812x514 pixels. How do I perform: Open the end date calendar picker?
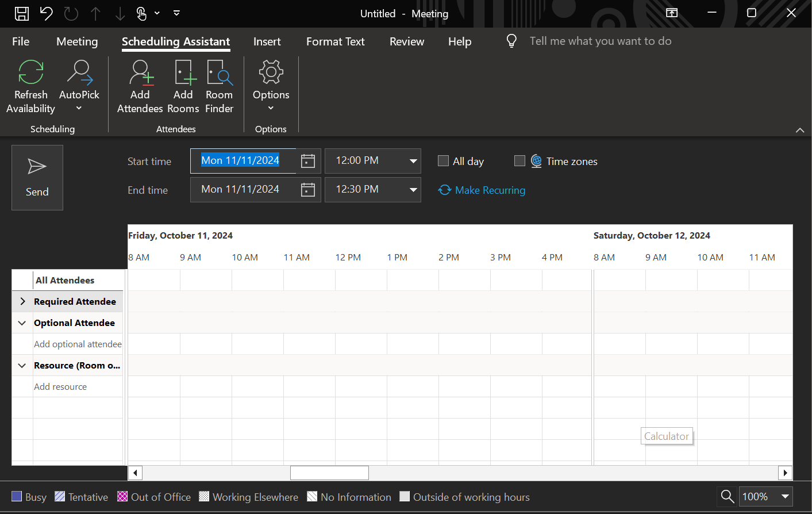click(x=308, y=190)
